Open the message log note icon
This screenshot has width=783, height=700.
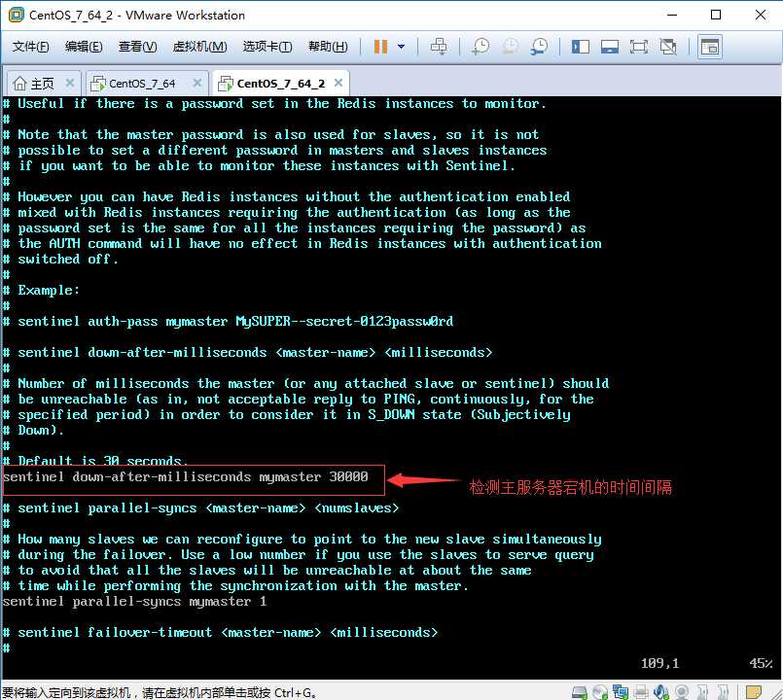click(753, 692)
